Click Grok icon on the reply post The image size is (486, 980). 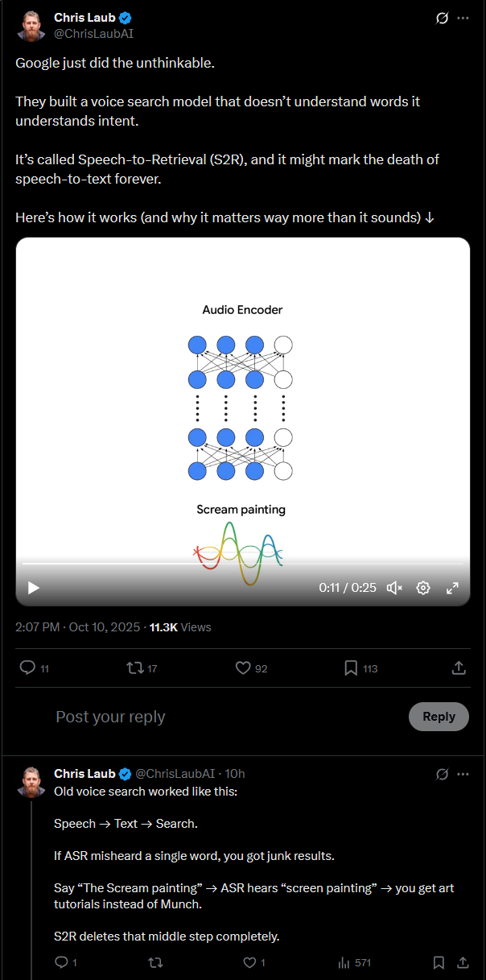click(441, 774)
